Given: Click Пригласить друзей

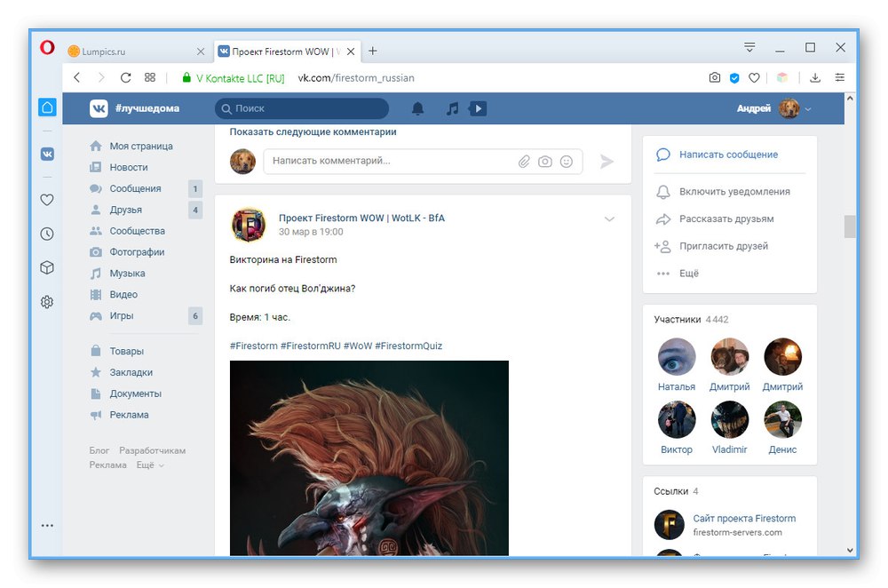Looking at the screenshot, I should click(723, 246).
